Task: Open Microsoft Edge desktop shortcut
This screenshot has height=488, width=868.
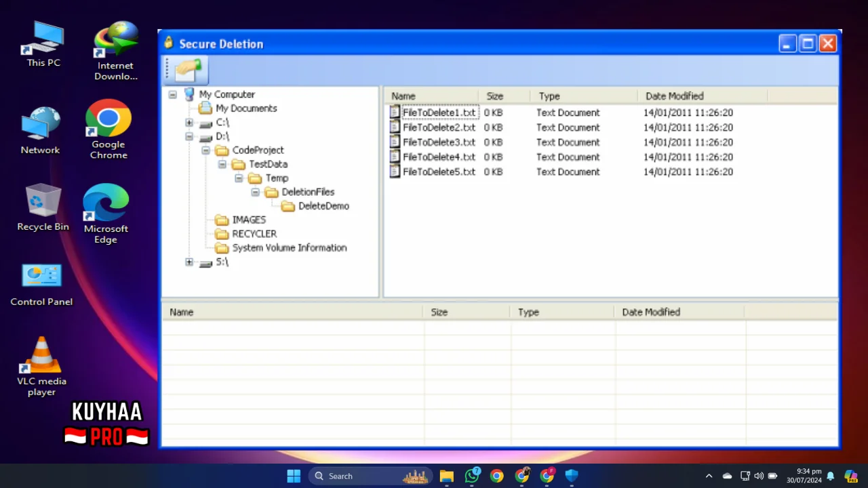Action: [x=106, y=214]
